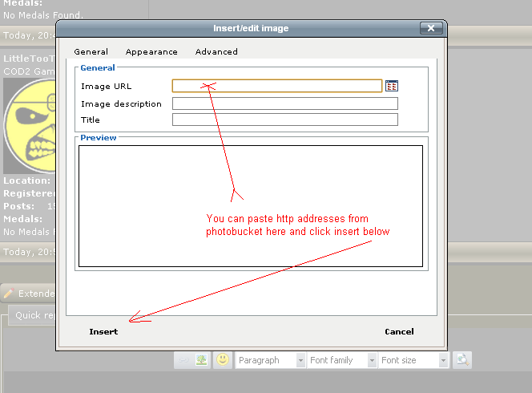Focus the Title input field

pos(285,120)
